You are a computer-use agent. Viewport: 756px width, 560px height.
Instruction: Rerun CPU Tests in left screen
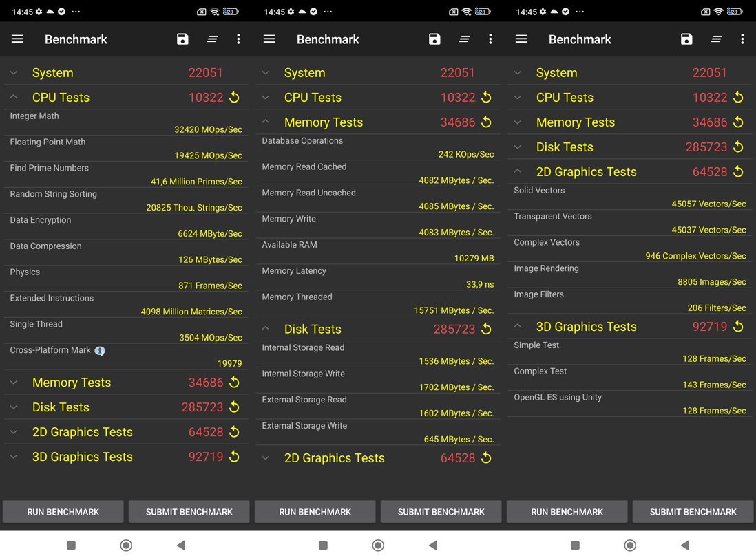pos(234,98)
